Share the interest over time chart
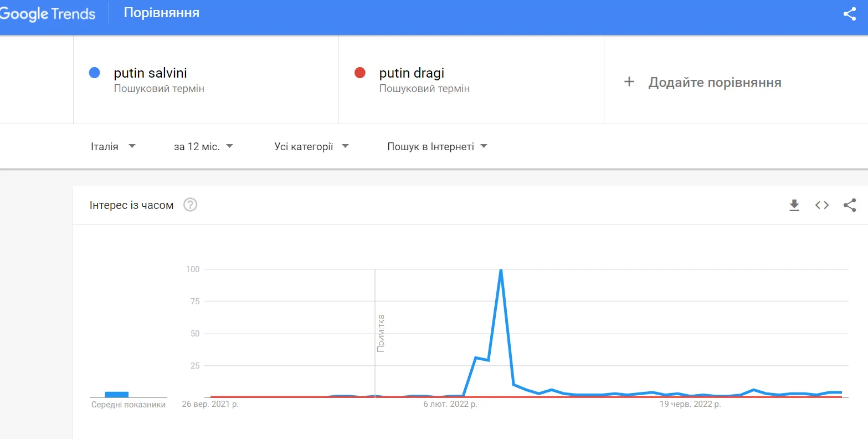Viewport: 868px width, 439px height. 850,206
